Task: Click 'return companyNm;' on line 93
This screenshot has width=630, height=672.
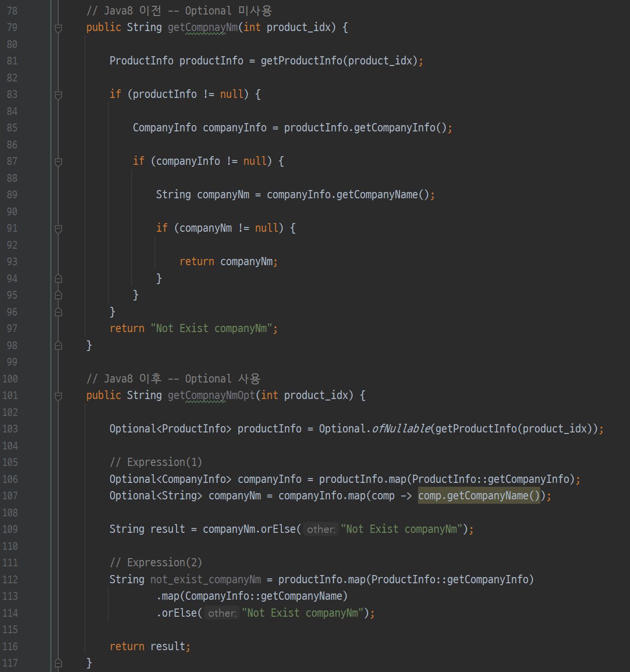Action: [228, 261]
